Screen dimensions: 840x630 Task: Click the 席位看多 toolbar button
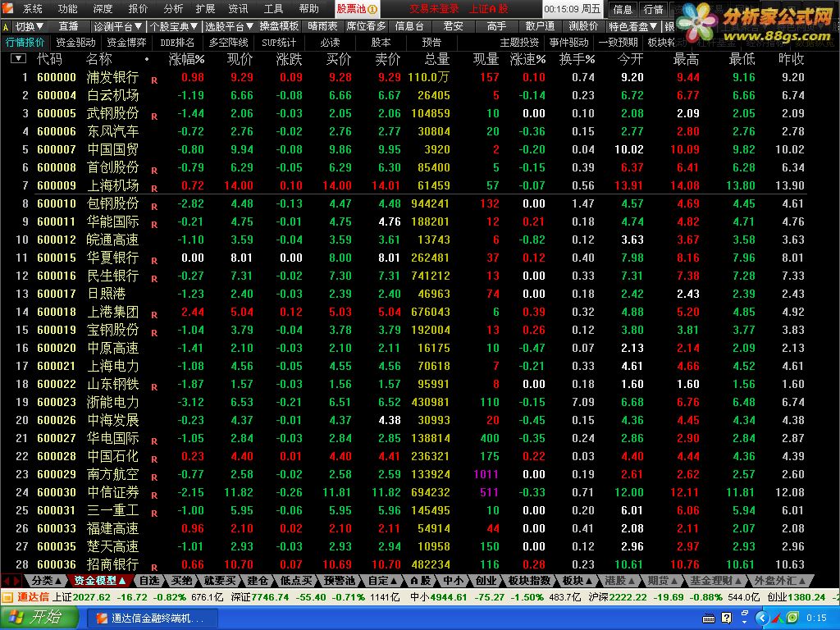[365, 26]
